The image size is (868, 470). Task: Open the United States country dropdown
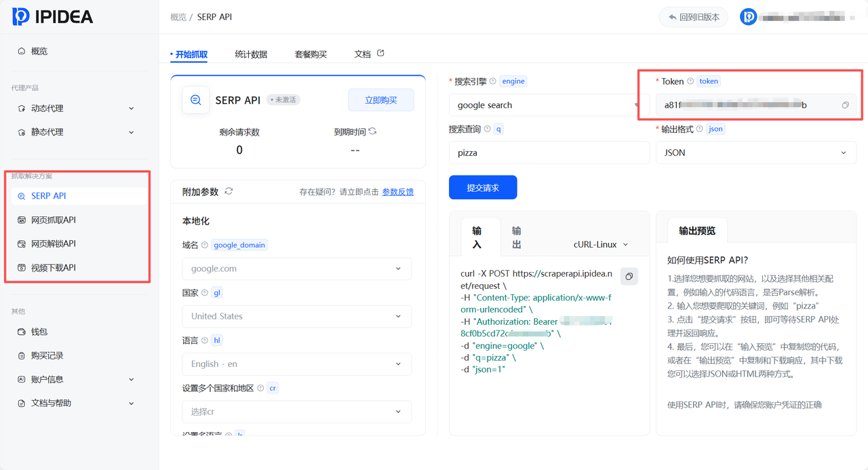tap(296, 316)
